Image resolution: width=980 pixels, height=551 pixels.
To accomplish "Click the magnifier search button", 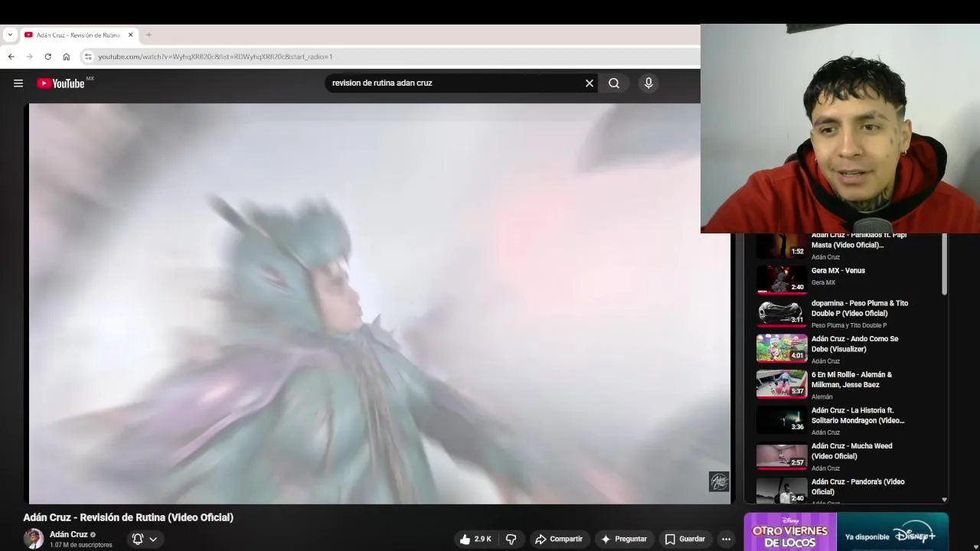I will click(614, 83).
